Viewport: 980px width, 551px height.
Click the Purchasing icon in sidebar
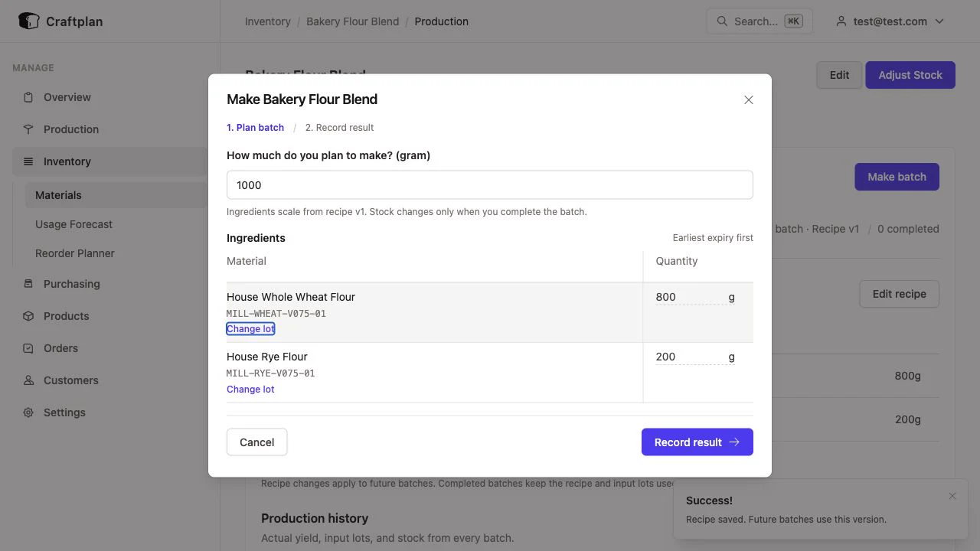[x=28, y=284]
